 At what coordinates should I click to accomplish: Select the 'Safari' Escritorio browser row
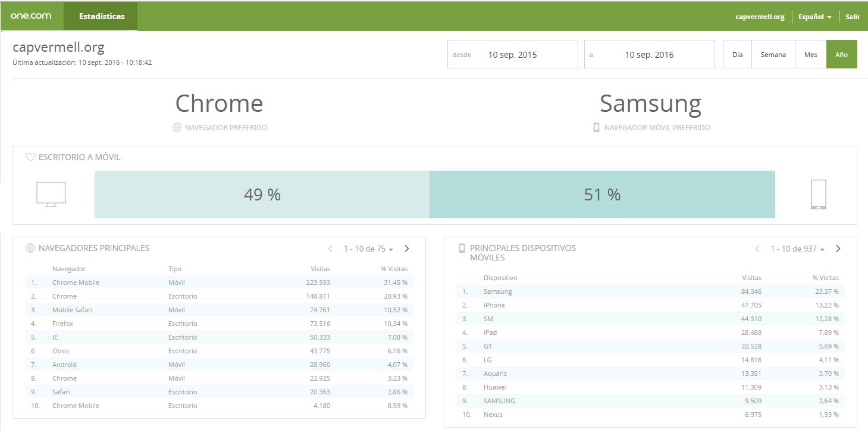point(219,392)
